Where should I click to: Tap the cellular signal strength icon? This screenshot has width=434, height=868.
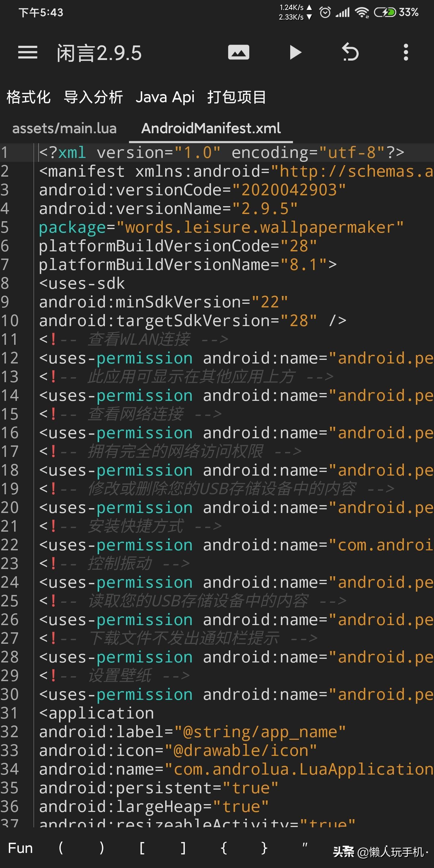pos(343,13)
